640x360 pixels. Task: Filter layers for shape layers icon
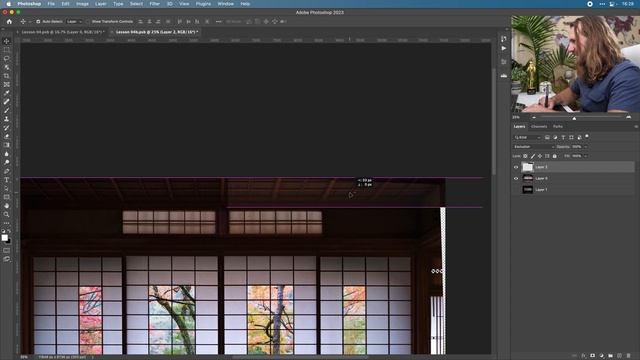(571, 138)
